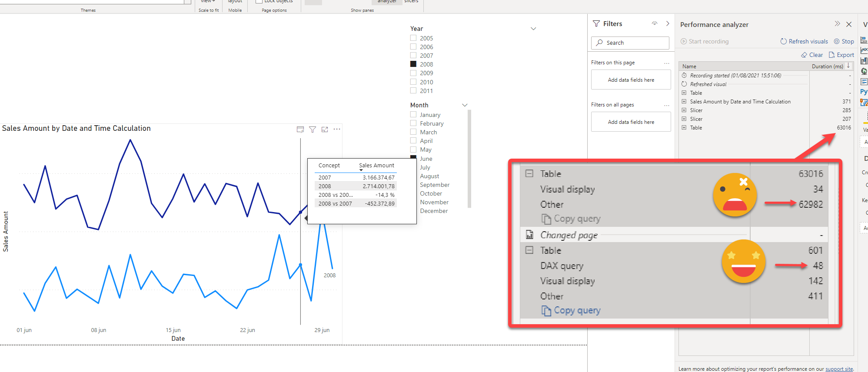Screen dimensions: 868x372
Task: Click Refresh visuals in Performance analyzer
Action: click(x=804, y=41)
